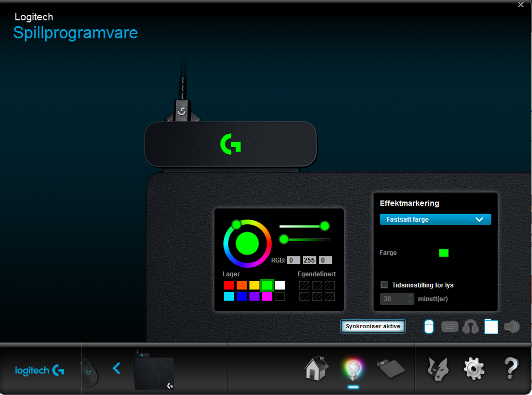Open the help question mark icon

click(511, 368)
